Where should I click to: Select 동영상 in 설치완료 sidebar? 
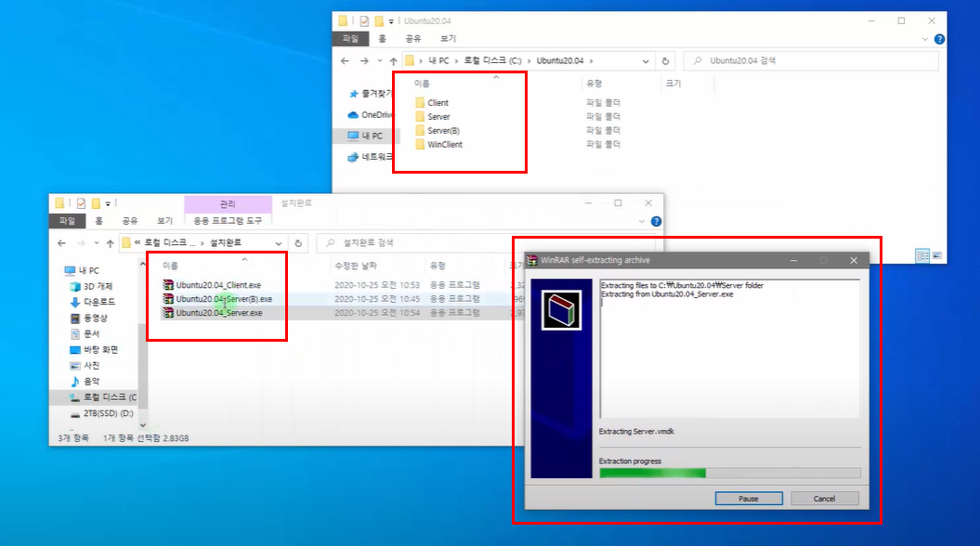tap(89, 318)
